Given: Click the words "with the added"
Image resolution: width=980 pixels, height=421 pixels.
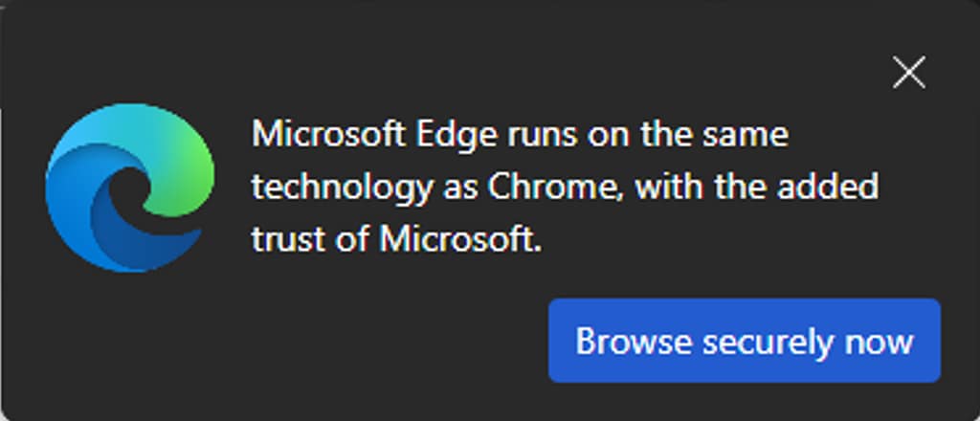Looking at the screenshot, I should coord(756,187).
